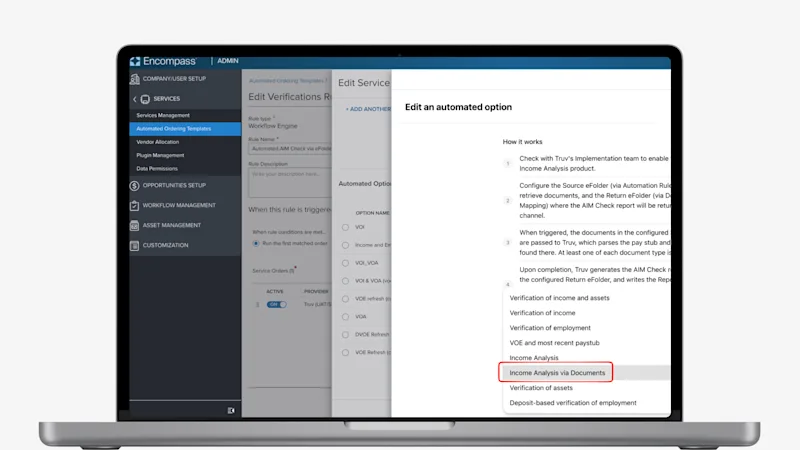Open Data Permissions page

157,168
